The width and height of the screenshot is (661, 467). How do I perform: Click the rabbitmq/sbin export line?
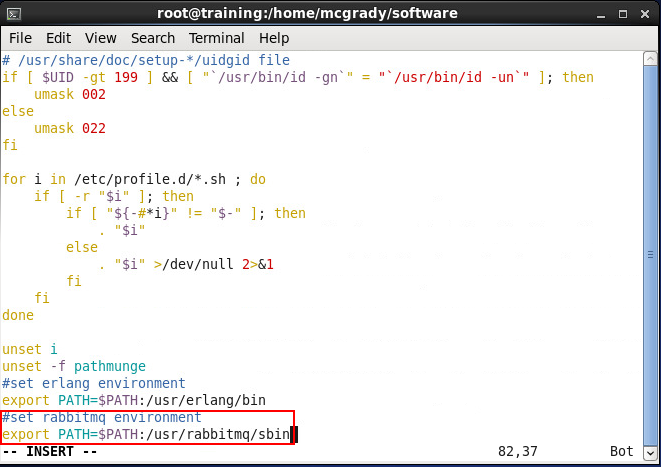[146, 434]
